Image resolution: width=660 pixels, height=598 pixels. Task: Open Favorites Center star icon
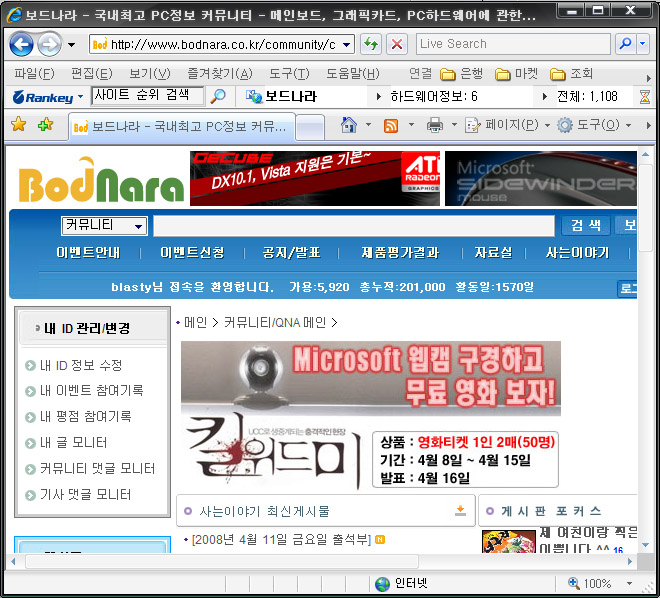[19, 125]
